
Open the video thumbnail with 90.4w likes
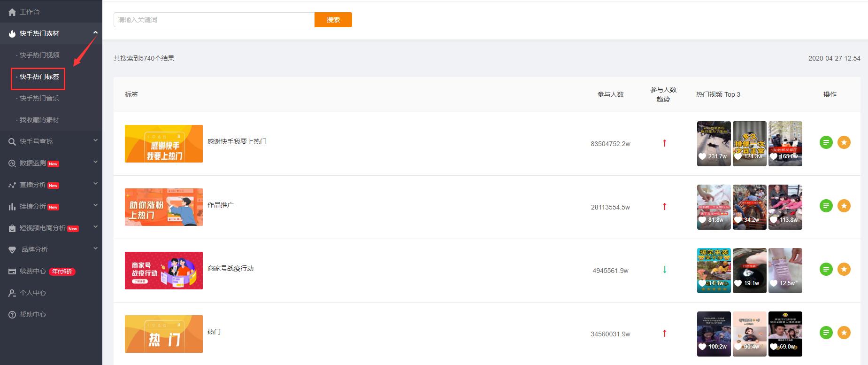(x=750, y=334)
